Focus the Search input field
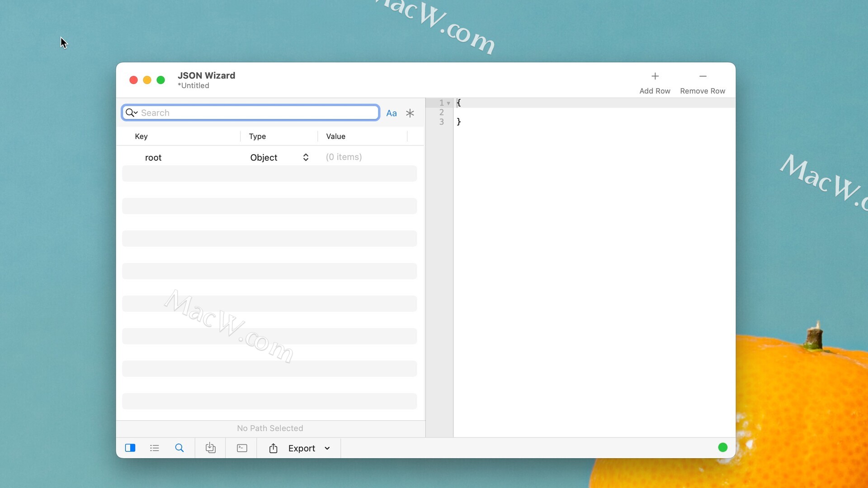 click(x=258, y=113)
